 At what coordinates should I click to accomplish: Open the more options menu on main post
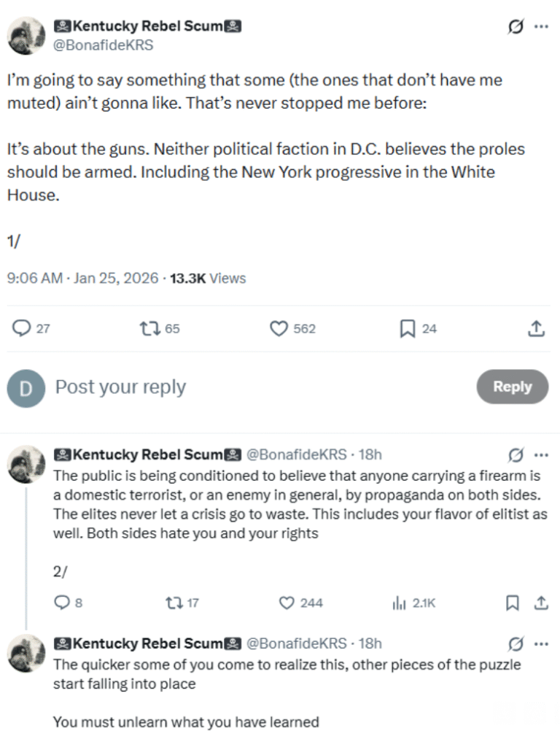pos(541,27)
